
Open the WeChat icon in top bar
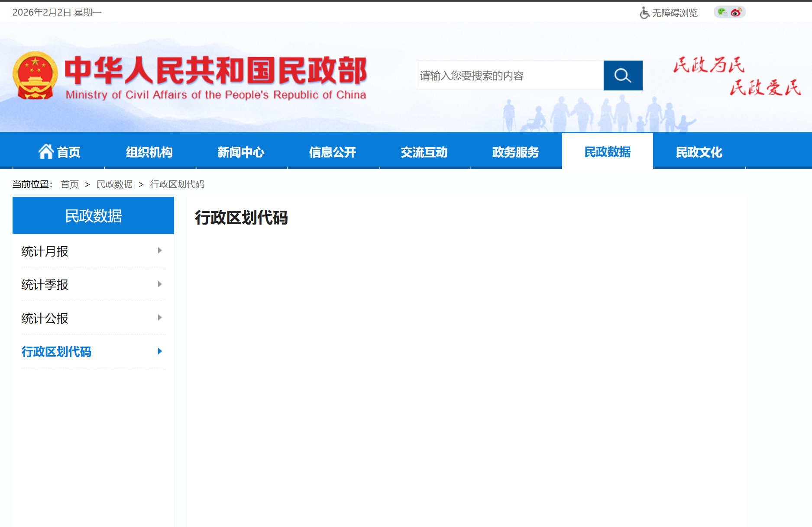(x=722, y=12)
